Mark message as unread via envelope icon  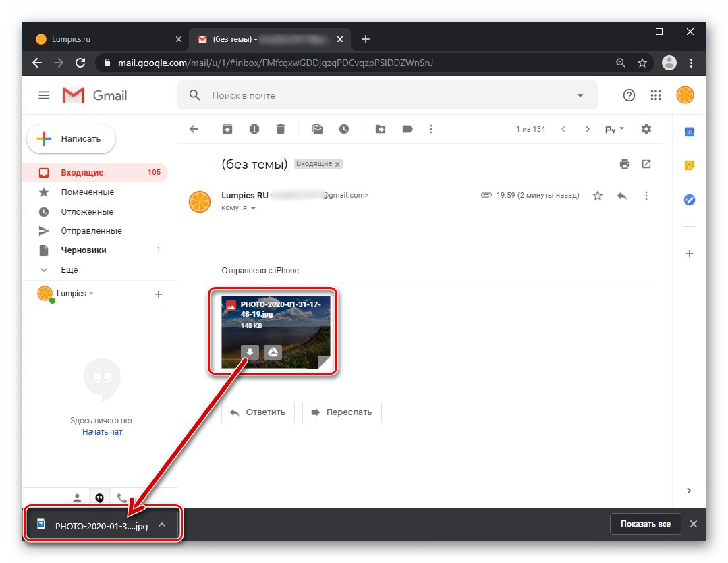tap(317, 129)
